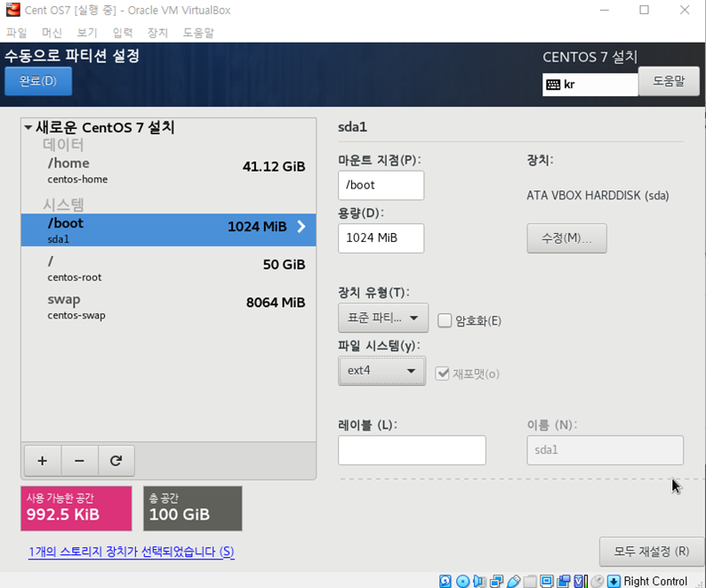Click the optical disk status icon
This screenshot has width=706, height=588.
click(x=462, y=581)
